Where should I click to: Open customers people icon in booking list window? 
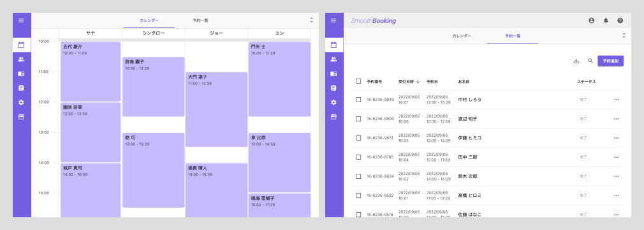(x=333, y=59)
